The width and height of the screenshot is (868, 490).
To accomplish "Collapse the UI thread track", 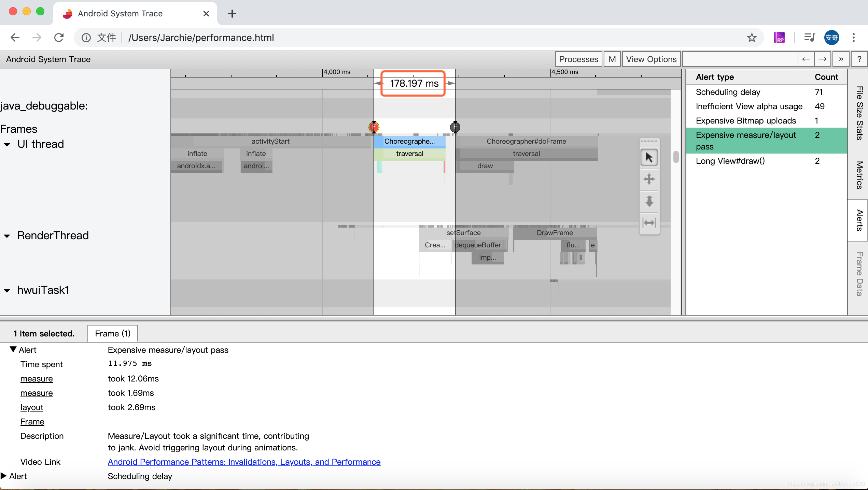I will [x=7, y=144].
